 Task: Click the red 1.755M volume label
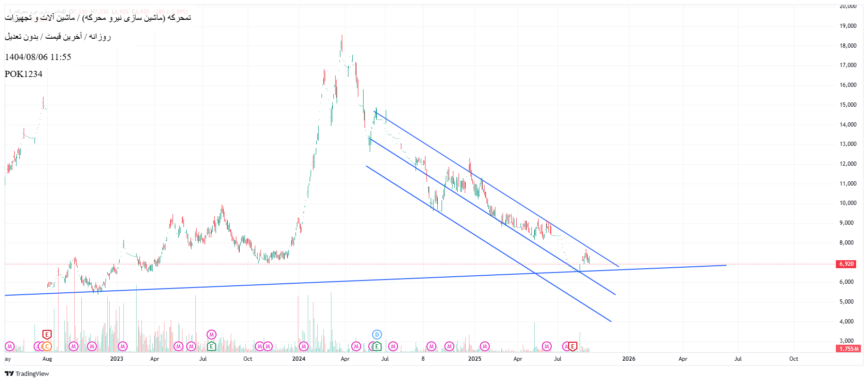tap(848, 348)
